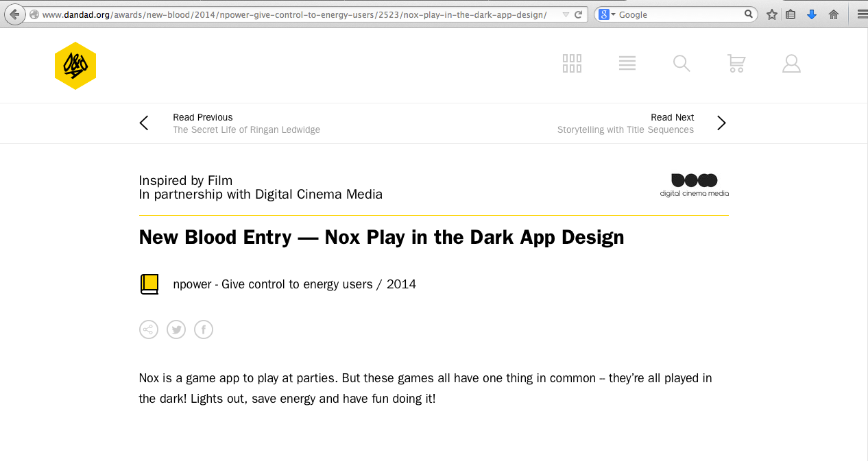
Task: Bookmark this page with star icon
Action: tap(772, 14)
